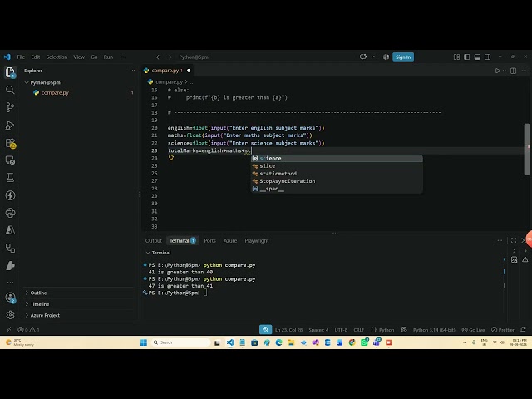This screenshot has height=399, width=532.
Task: Open the Edit menu
Action: click(x=36, y=57)
